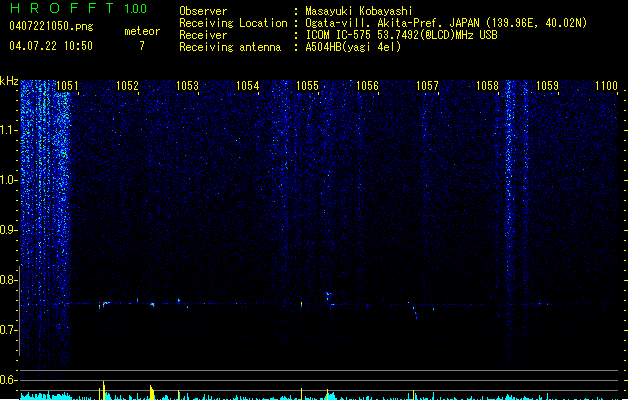Click the 0.9 kHz axis label
The width and height of the screenshot is (629, 400).
click(8, 230)
